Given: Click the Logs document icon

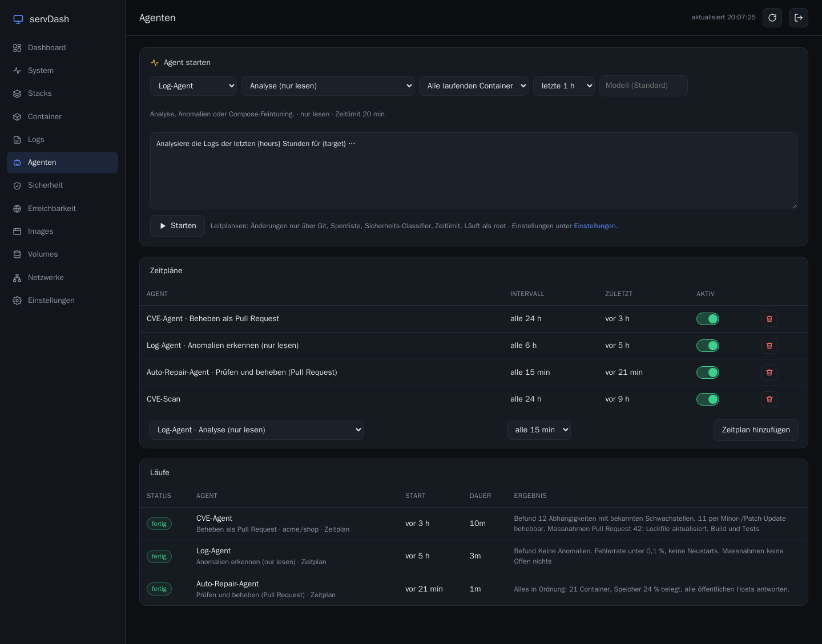Looking at the screenshot, I should [17, 140].
